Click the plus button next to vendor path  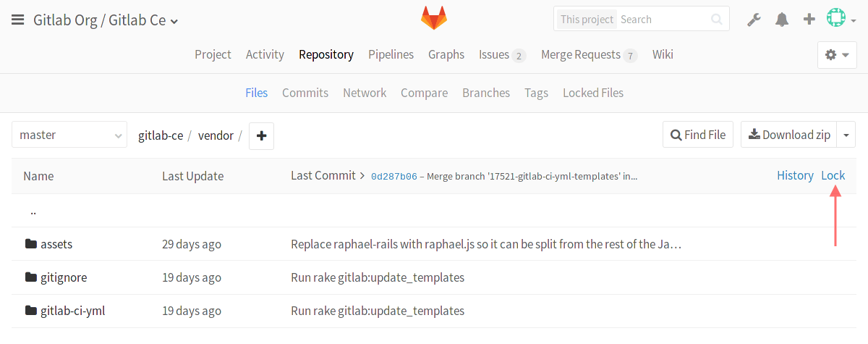pos(261,135)
